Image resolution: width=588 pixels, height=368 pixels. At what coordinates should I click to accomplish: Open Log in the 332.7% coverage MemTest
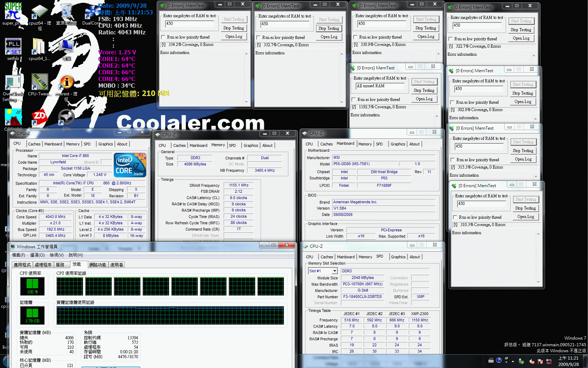(329, 37)
